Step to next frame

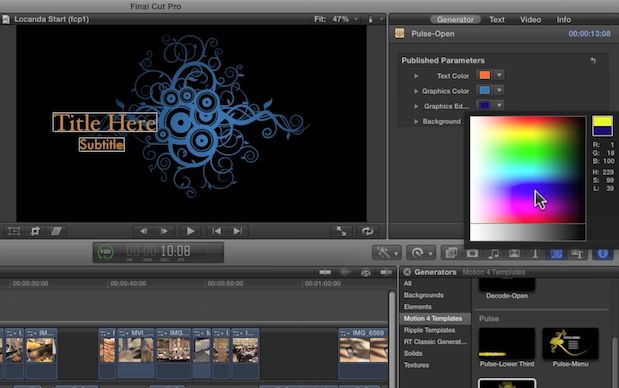(164, 231)
